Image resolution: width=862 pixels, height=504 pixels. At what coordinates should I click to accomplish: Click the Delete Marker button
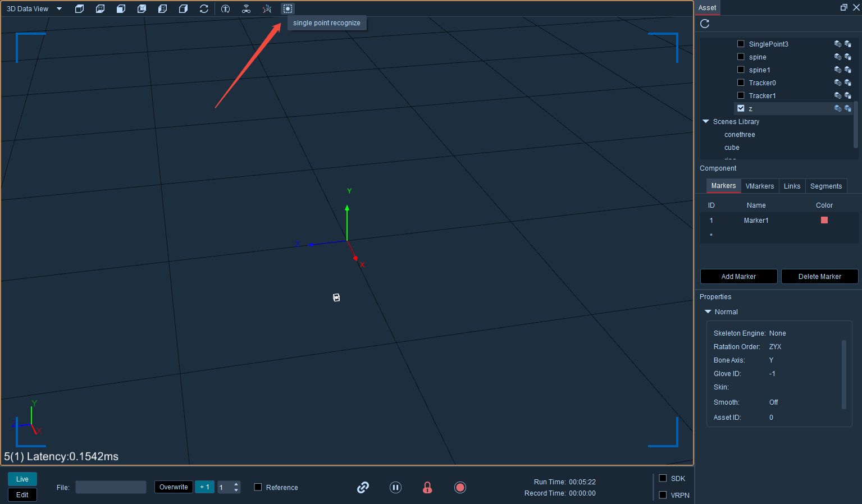point(819,277)
